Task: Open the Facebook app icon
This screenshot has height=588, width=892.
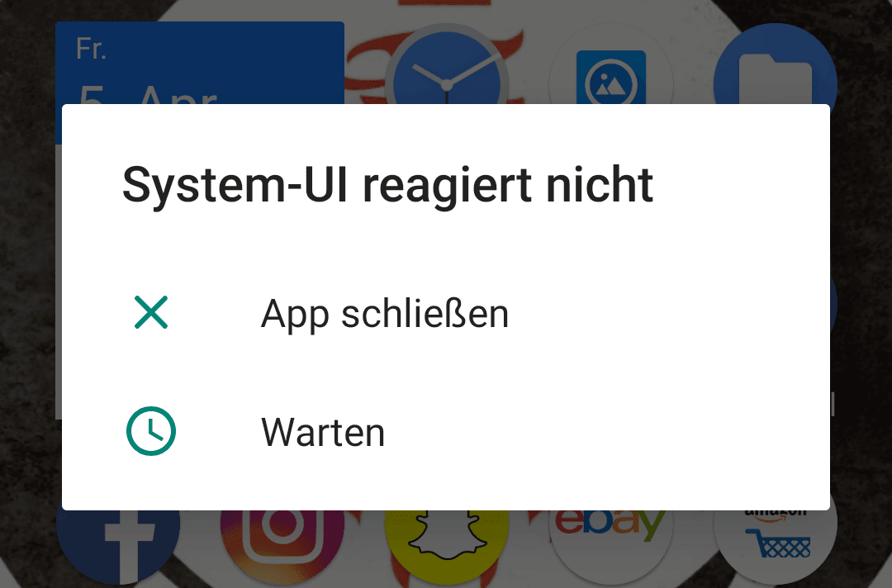Action: 118,545
